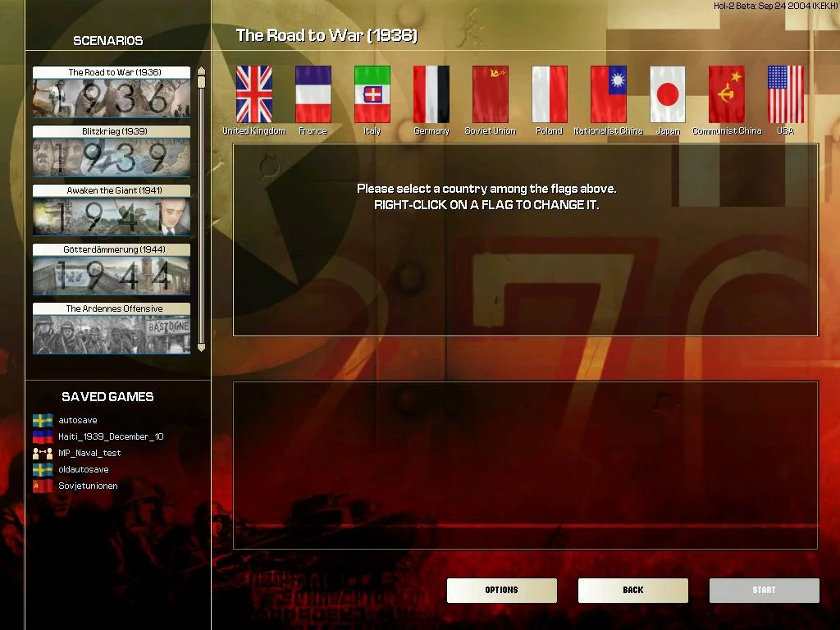Viewport: 840px width, 630px height.
Task: Choose the Poland flag
Action: tap(549, 94)
